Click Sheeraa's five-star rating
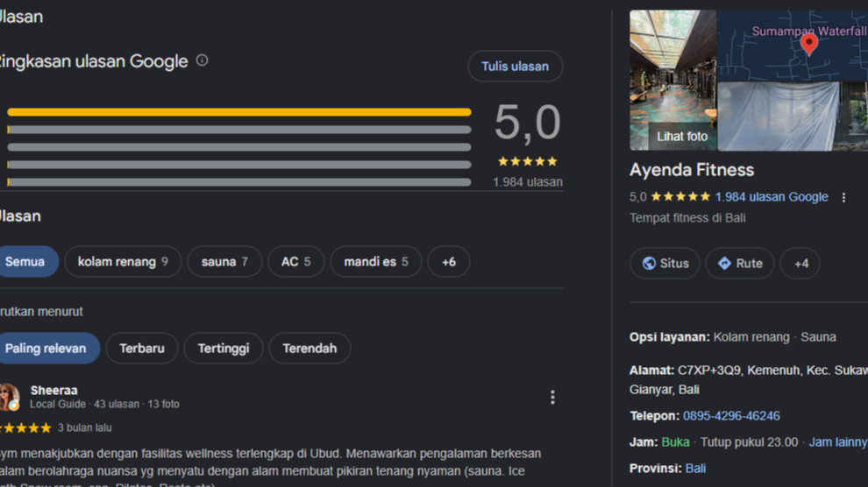 (x=25, y=427)
